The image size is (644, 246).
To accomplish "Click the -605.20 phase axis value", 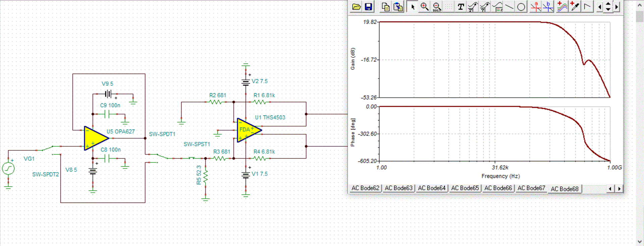I will pyautogui.click(x=368, y=161).
